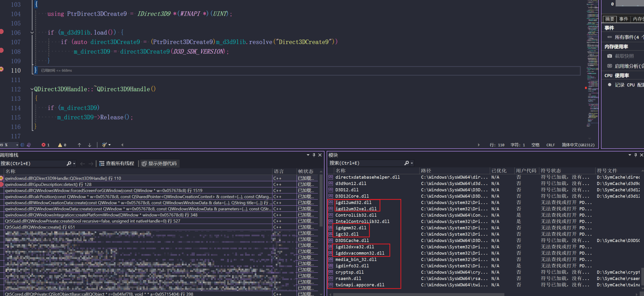
Task: Show the 1 error indicator
Action: (x=46, y=145)
